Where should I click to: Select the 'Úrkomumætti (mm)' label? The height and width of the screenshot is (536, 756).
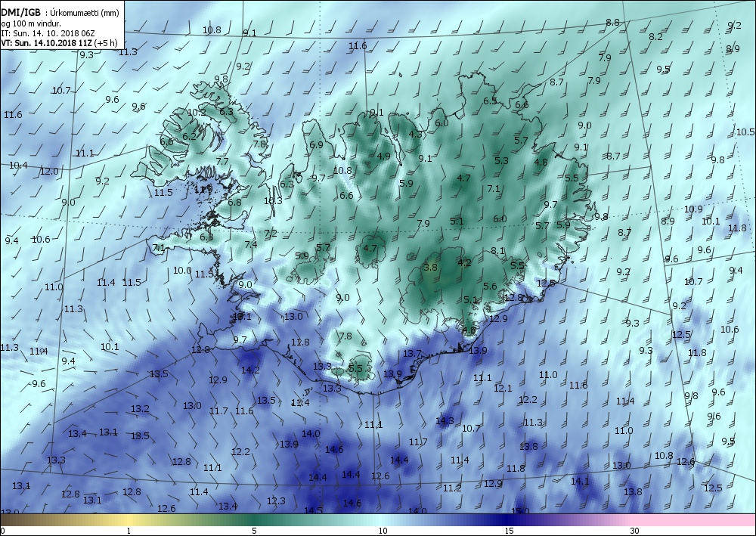tap(85, 13)
